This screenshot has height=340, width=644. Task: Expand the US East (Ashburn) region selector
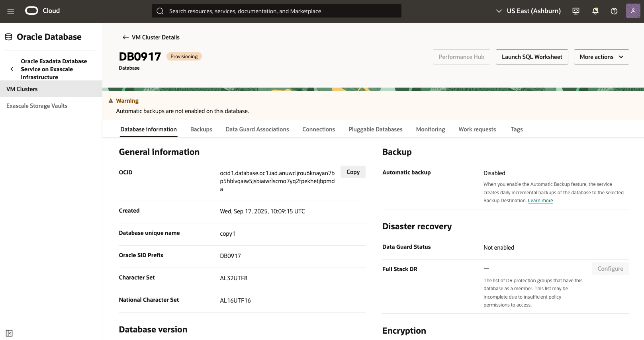click(x=528, y=11)
